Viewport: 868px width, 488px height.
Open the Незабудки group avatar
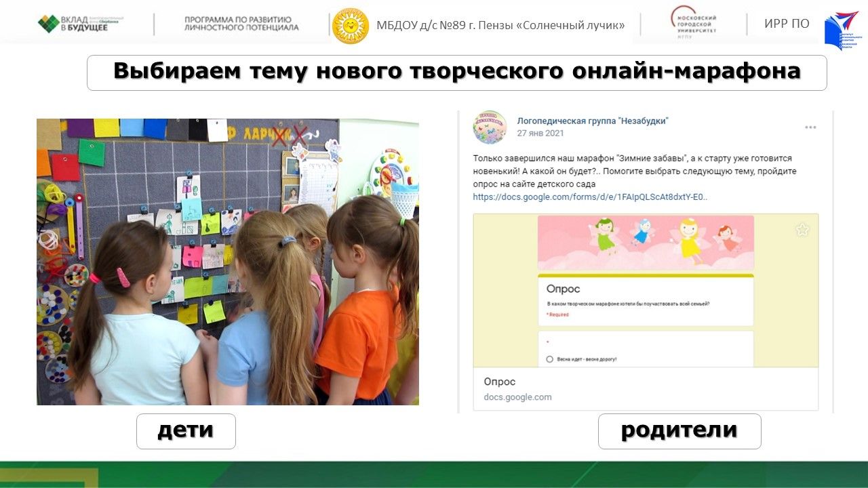coord(490,127)
